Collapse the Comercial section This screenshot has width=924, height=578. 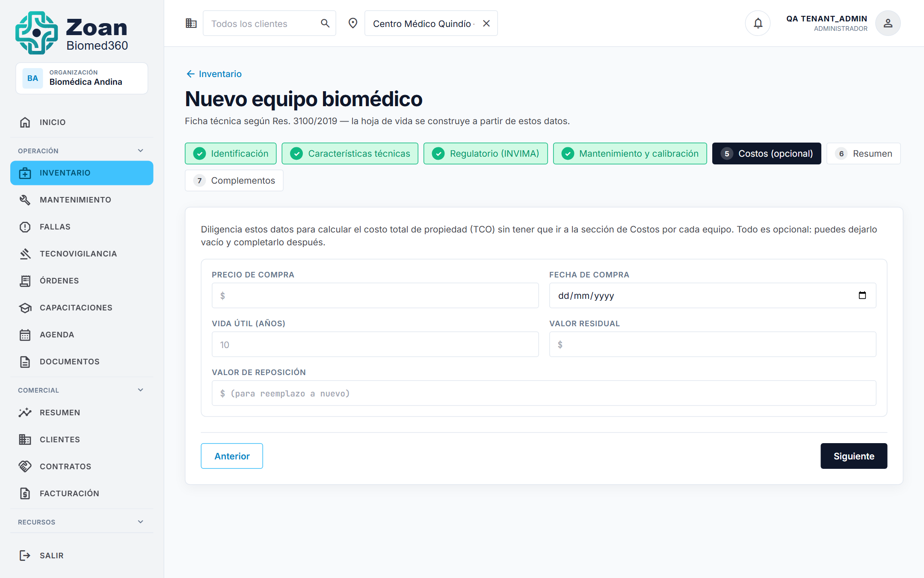(141, 390)
